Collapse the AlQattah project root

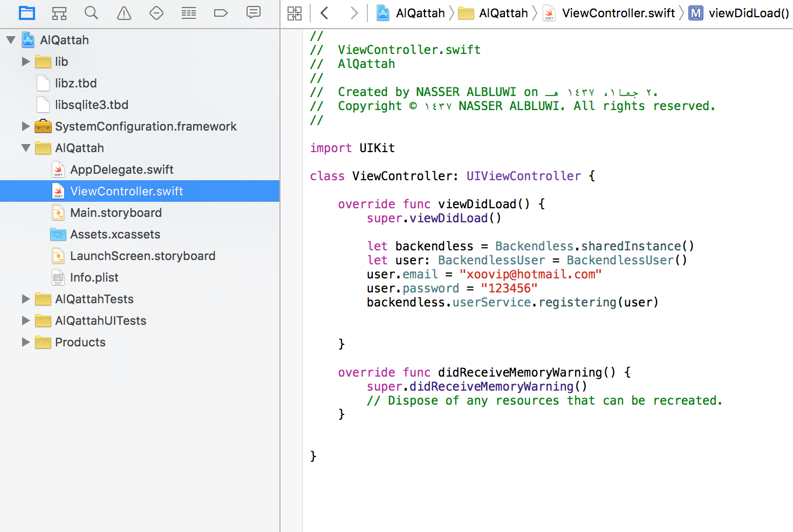click(11, 40)
